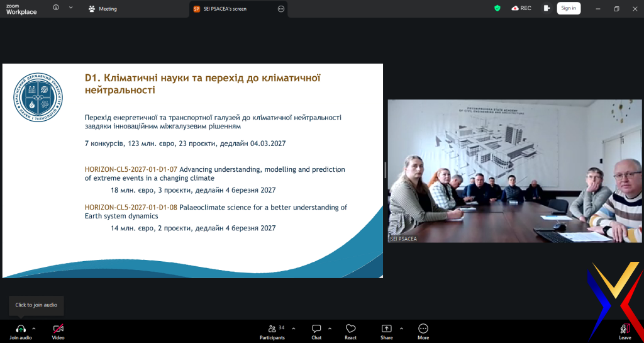Turn on the camera with Video button
The width and height of the screenshot is (644, 343).
coord(58,329)
